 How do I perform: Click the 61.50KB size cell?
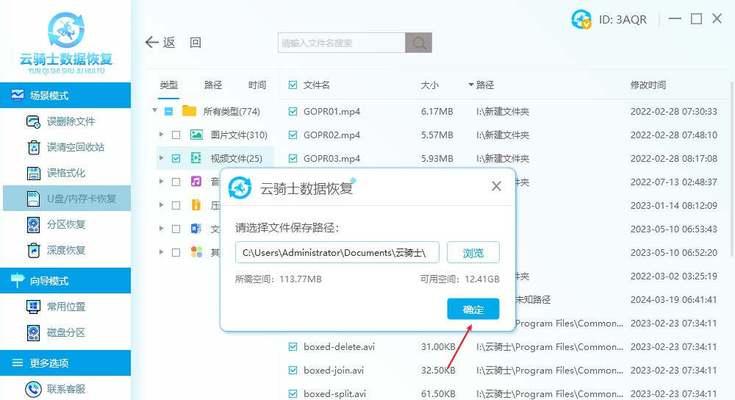438,394
